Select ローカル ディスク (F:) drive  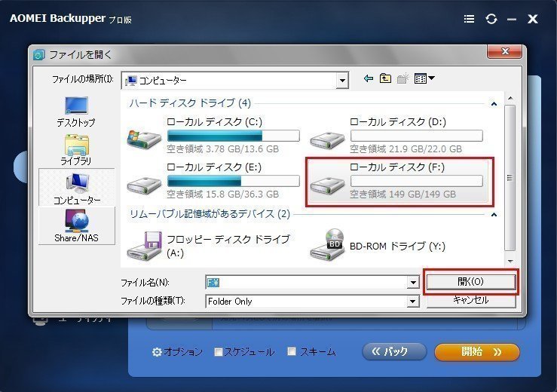click(x=399, y=181)
